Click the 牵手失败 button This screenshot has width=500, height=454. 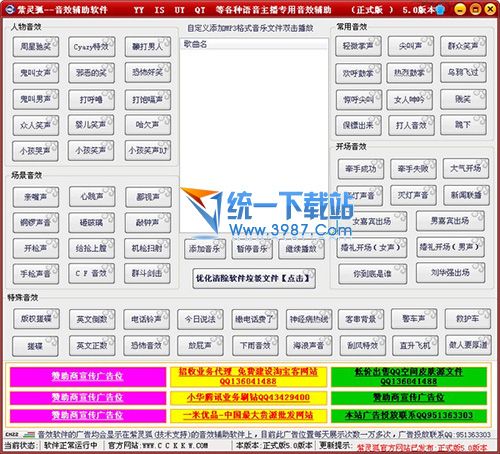click(x=413, y=169)
